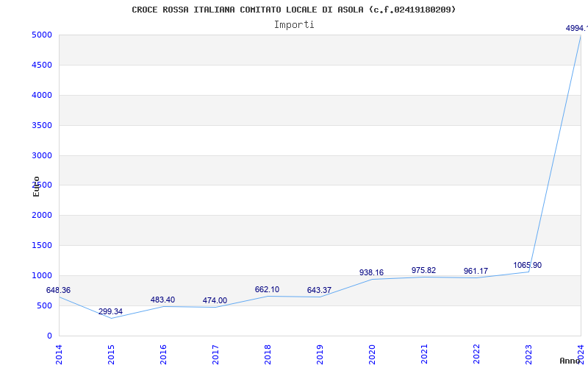Select the 483.40 data point label

coord(162,300)
